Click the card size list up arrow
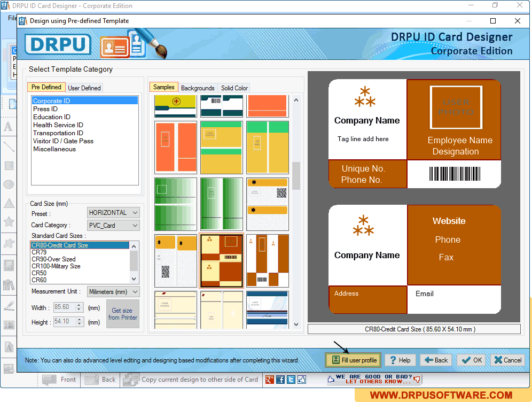 pyautogui.click(x=134, y=246)
